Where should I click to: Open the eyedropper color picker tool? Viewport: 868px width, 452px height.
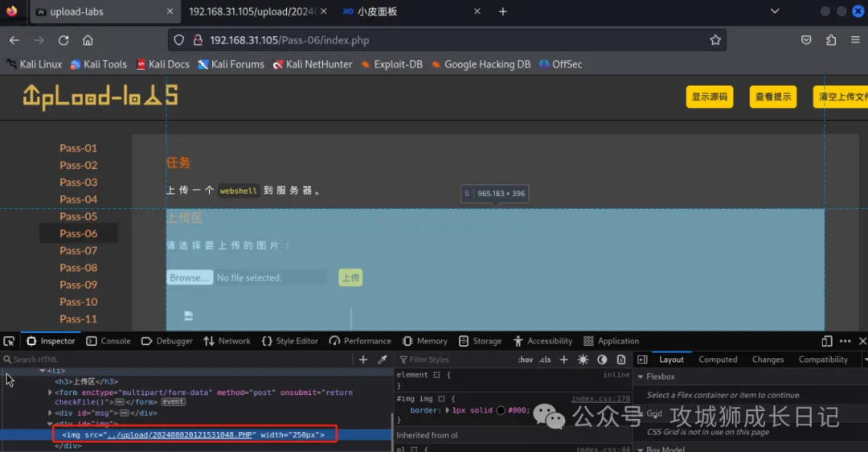[383, 360]
